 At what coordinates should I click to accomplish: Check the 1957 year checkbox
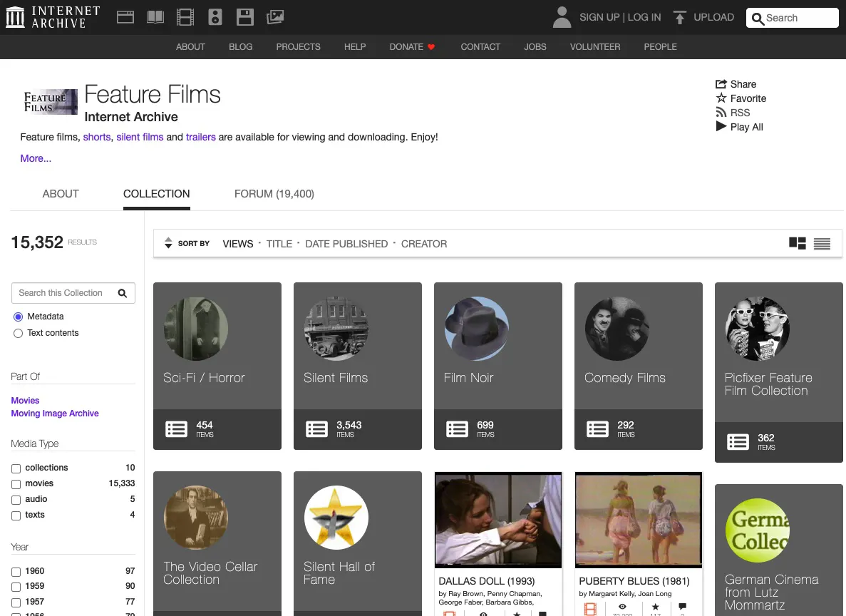point(16,602)
